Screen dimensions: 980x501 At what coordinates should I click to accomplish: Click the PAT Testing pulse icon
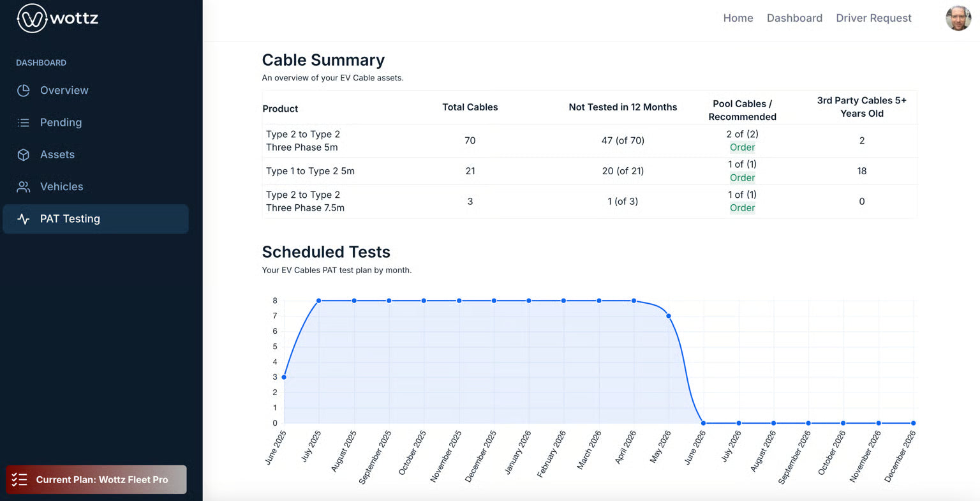click(24, 219)
